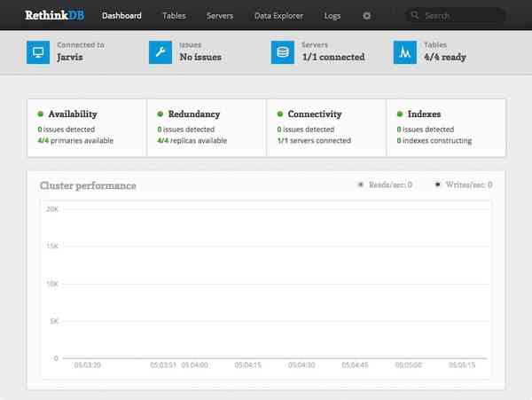The height and width of the screenshot is (400, 532).
Task: Click the search magnifier icon
Action: (415, 15)
